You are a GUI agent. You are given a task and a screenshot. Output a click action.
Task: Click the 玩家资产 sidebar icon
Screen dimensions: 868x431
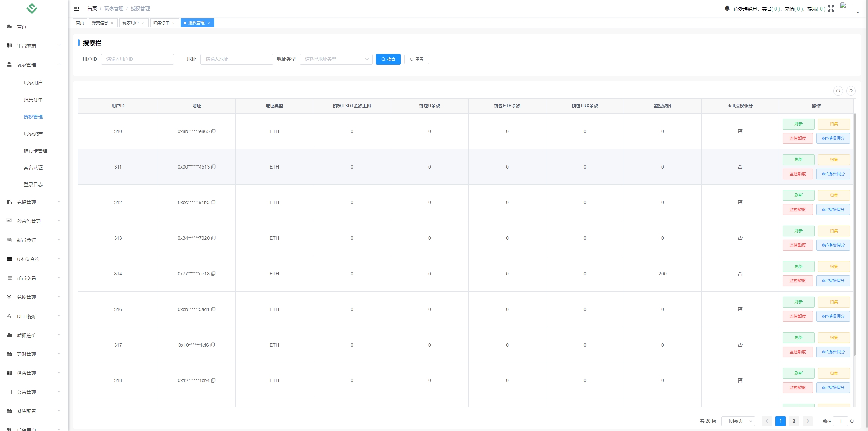coord(33,134)
